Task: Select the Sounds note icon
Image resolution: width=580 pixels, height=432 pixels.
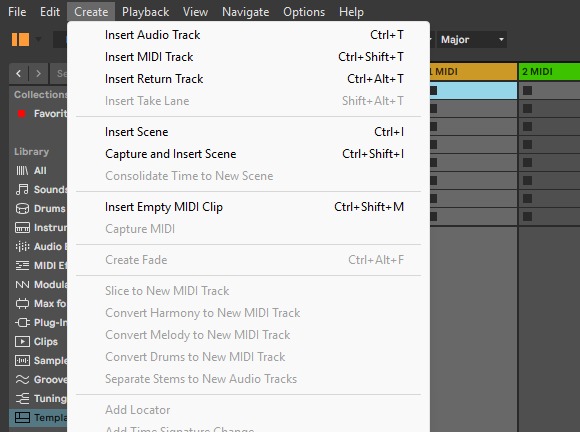Action: (22, 189)
